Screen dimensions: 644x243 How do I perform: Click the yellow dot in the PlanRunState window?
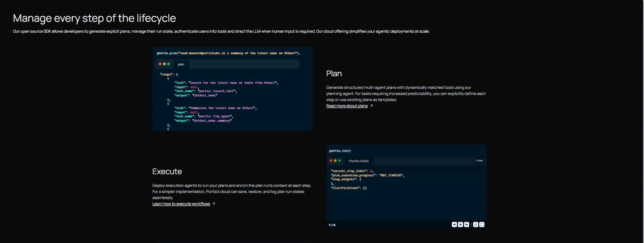[x=335, y=161]
